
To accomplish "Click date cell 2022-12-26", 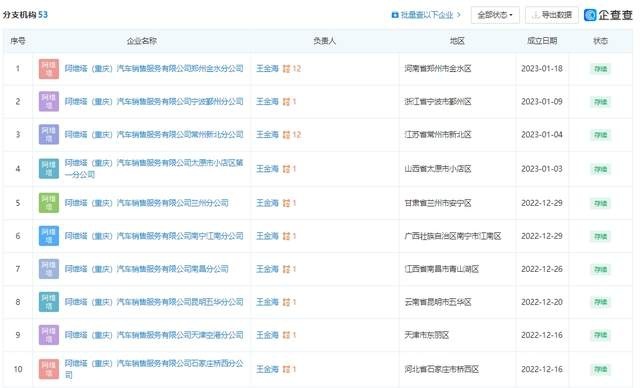I will click(x=542, y=269).
